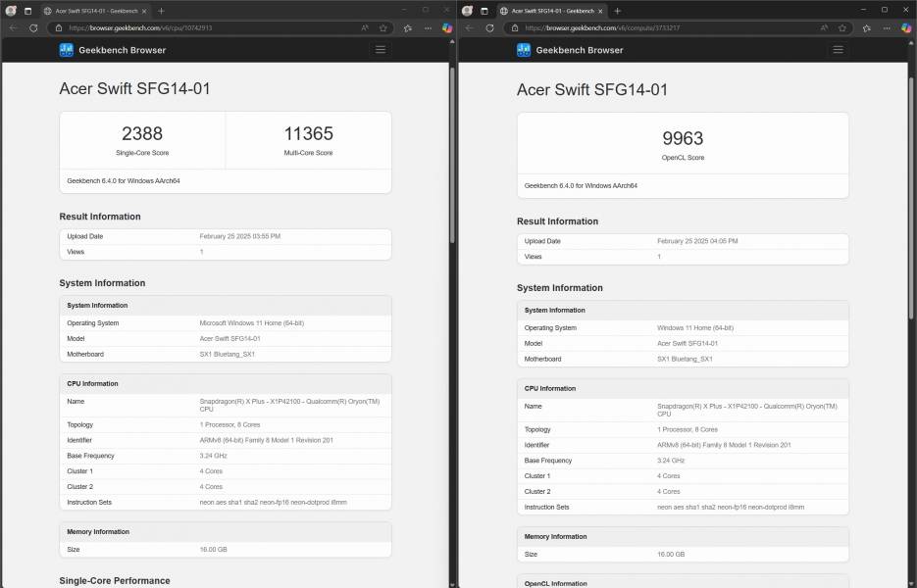Viewport: 917px width, 588px height.
Task: Select the Acer Swift tab in the left window
Action: [x=95, y=11]
